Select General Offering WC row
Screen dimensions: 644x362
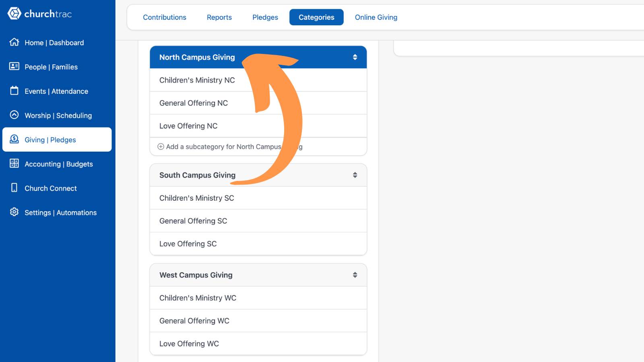258,321
